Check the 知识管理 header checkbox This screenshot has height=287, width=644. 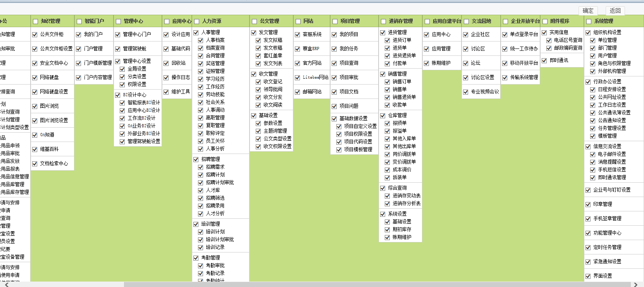pyautogui.click(x=36, y=21)
